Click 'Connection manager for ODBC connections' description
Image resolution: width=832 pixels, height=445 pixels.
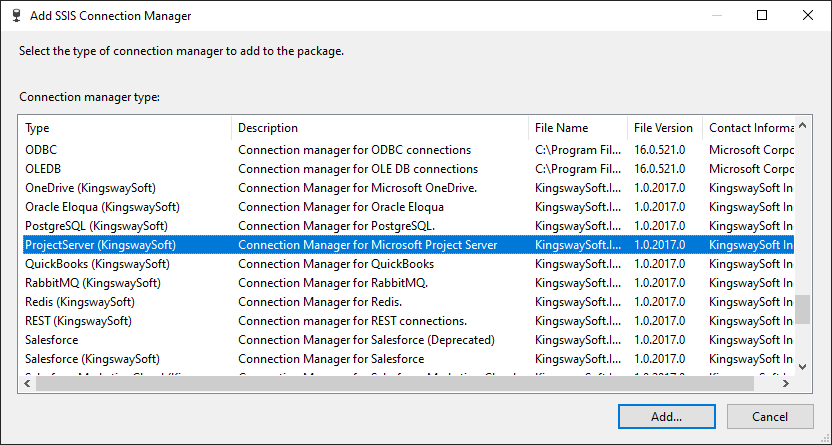[x=354, y=150]
